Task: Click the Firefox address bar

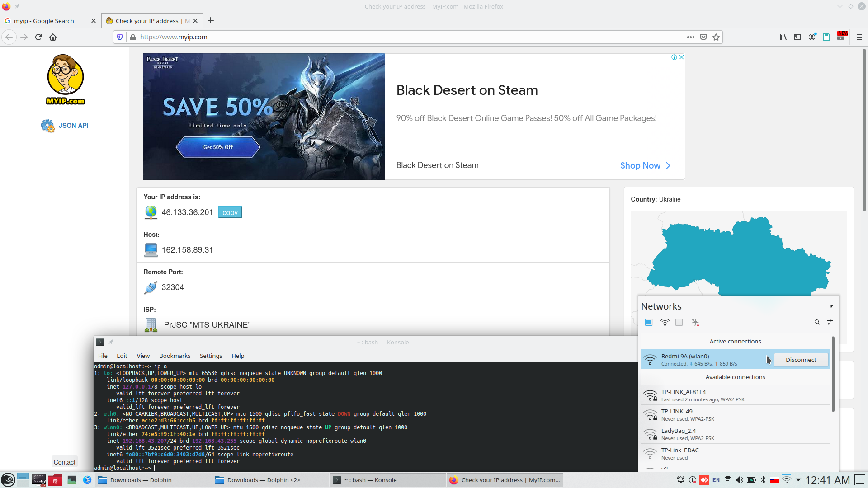Action: 407,37
